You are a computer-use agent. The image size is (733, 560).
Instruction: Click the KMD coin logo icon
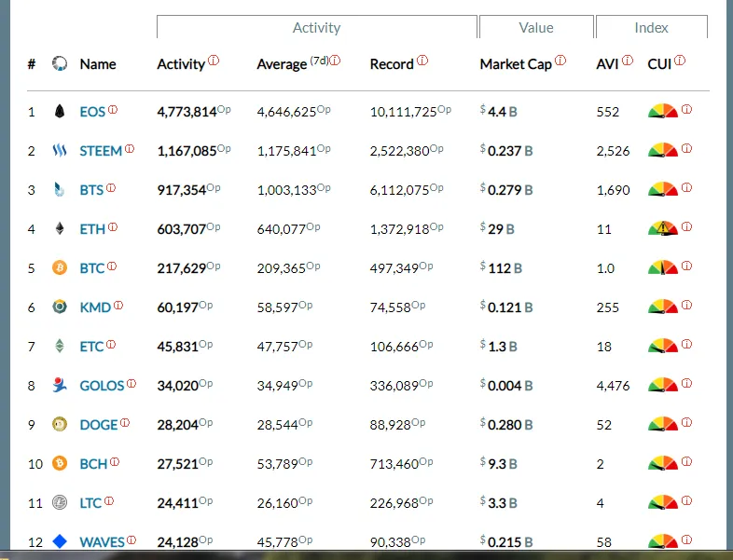(60, 307)
